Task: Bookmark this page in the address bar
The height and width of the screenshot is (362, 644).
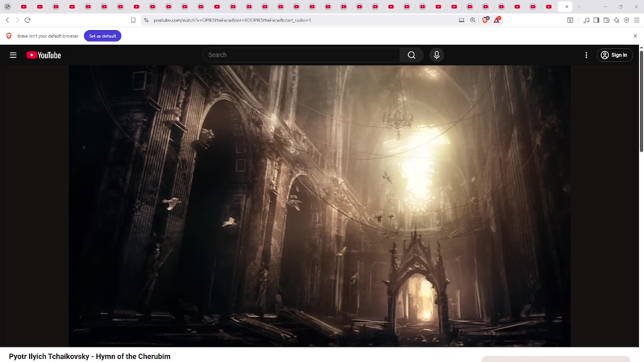Action: tap(133, 20)
